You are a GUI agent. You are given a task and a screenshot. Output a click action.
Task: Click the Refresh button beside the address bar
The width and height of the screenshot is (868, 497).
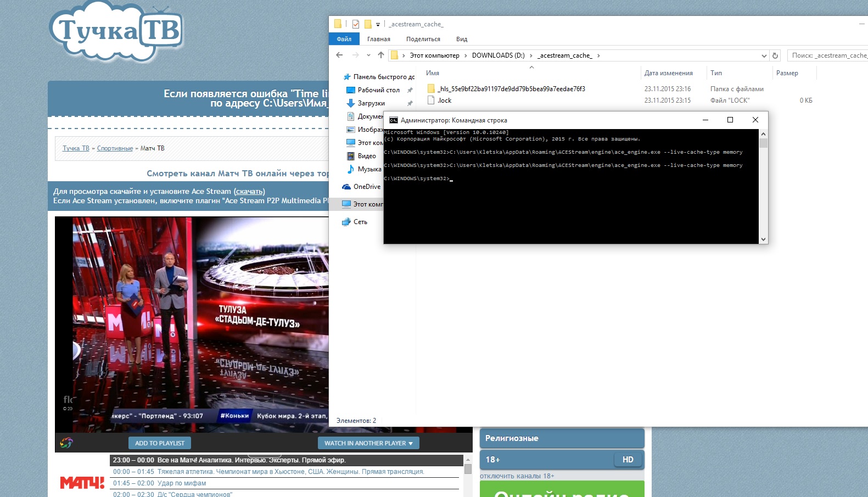(775, 55)
